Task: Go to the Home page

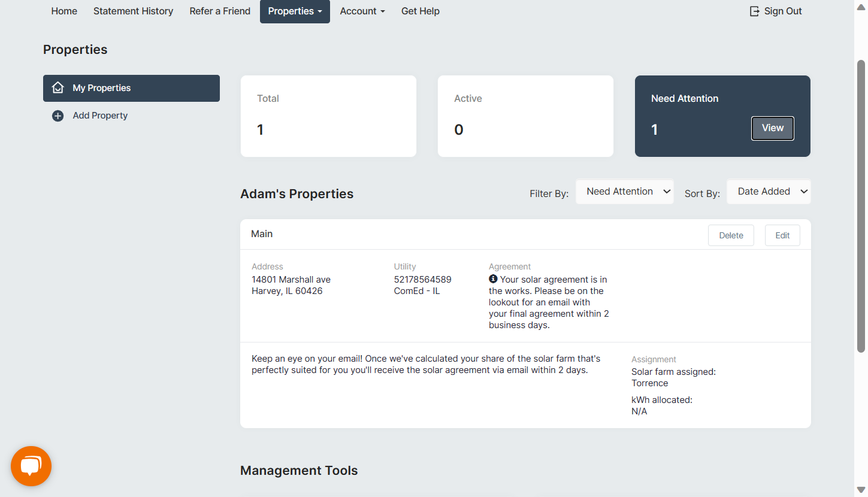Action: click(x=64, y=11)
